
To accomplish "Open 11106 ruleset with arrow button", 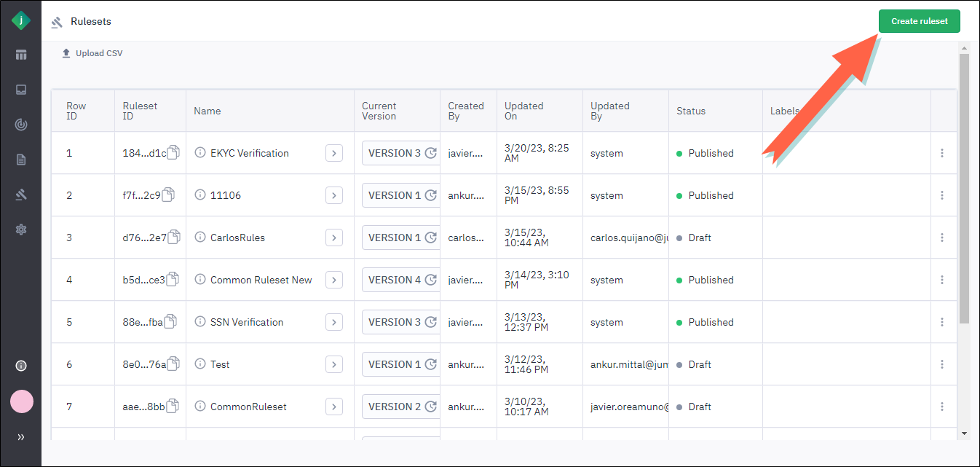I will tap(334, 195).
